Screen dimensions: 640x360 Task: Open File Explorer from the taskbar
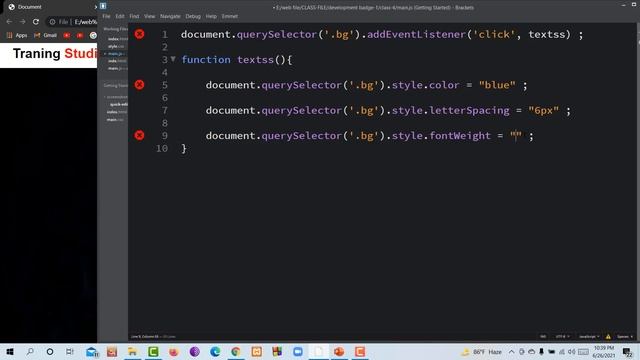click(x=132, y=351)
